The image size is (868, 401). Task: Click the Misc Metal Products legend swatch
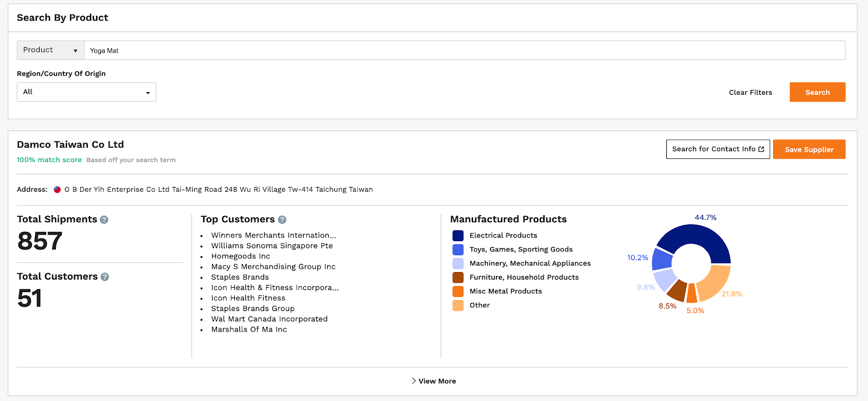[x=458, y=292]
